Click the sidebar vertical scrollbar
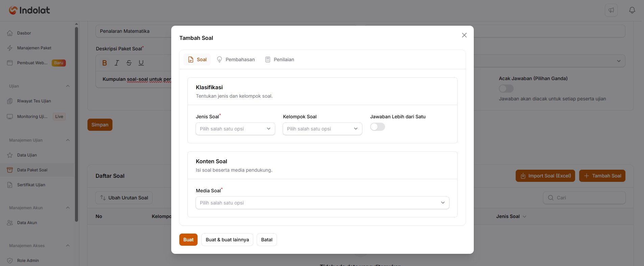 pyautogui.click(x=76, y=124)
